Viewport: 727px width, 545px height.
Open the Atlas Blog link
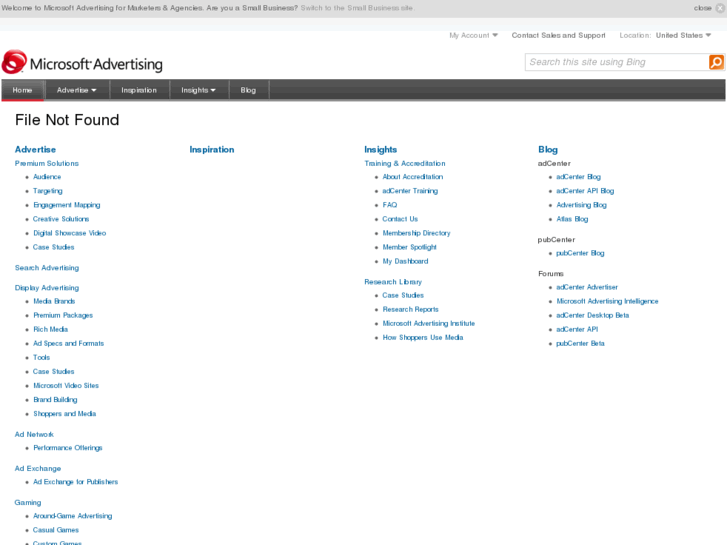coord(572,219)
